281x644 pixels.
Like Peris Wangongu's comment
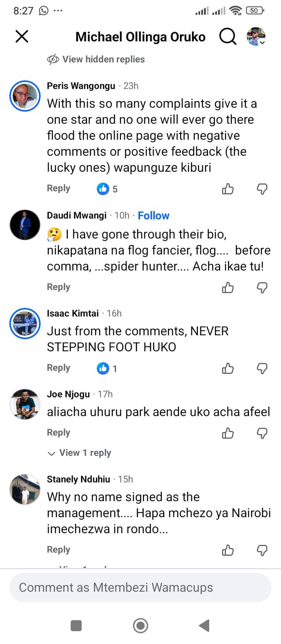pos(228,189)
